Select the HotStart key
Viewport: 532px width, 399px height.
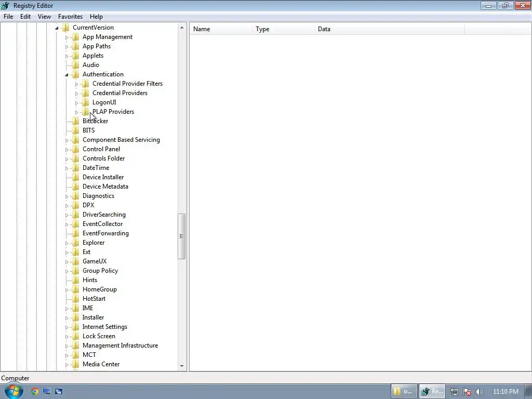pos(94,299)
